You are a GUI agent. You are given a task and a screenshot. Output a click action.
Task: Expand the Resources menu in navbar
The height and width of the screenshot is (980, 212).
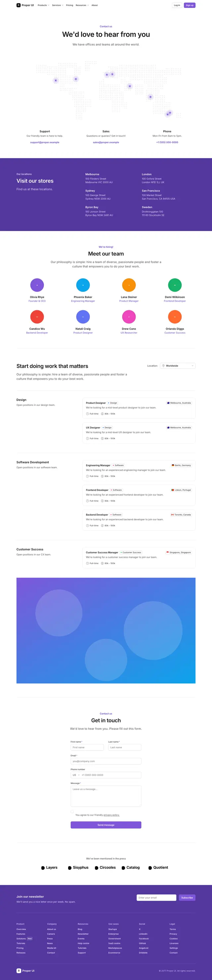pos(82,5)
